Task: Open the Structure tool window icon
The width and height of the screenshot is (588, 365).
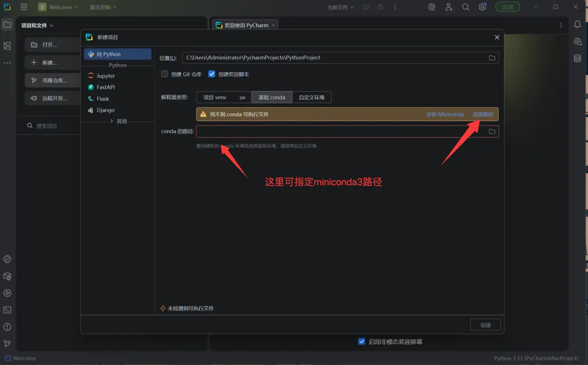Action: coord(7,46)
